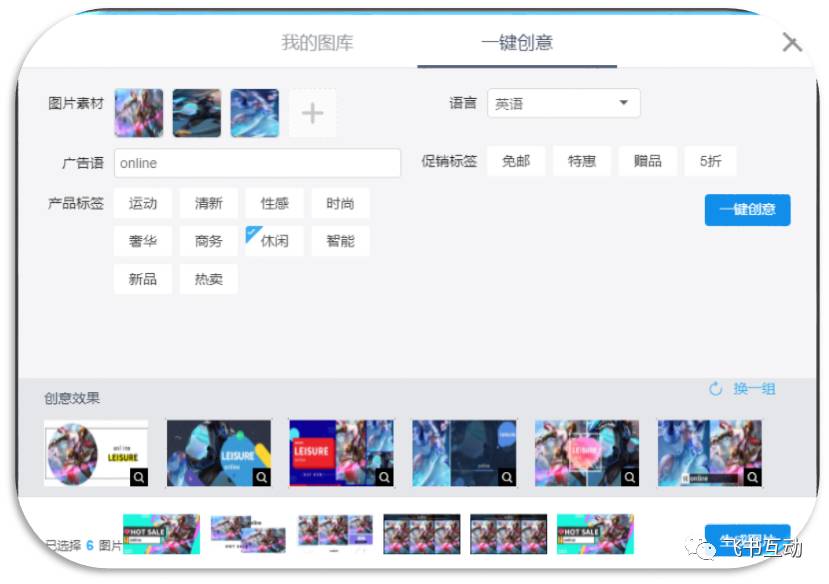
Task: Select fourth creative effect thumbnail
Action: (464, 453)
